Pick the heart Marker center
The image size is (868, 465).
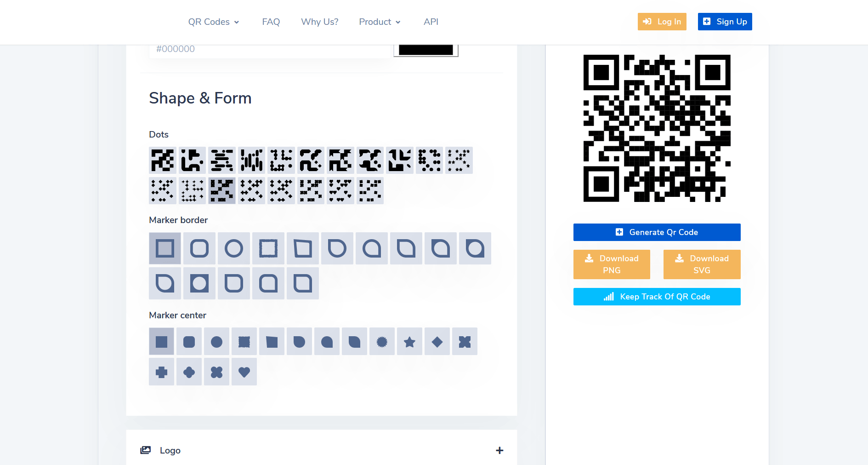244,372
